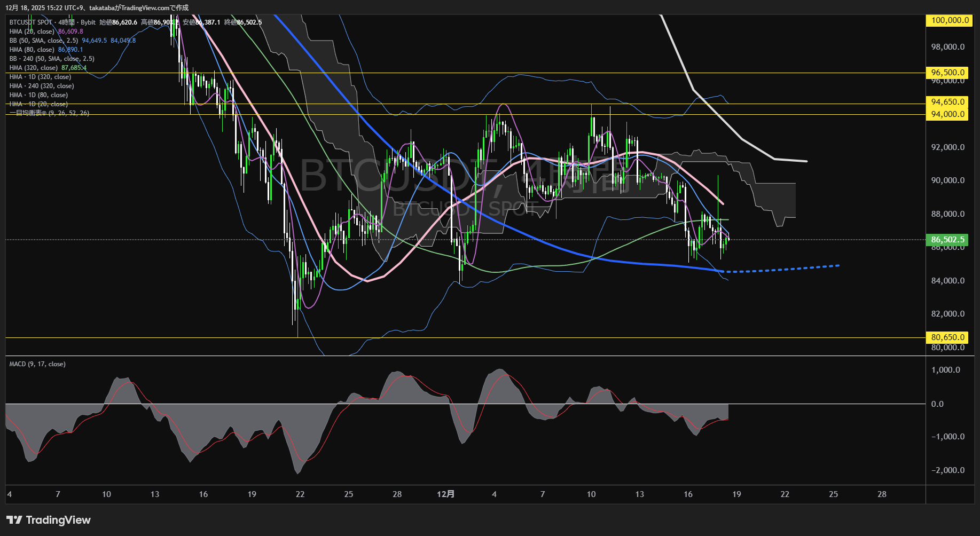
Task: Select the 96,500.0 horizontal line price label
Action: pos(948,73)
